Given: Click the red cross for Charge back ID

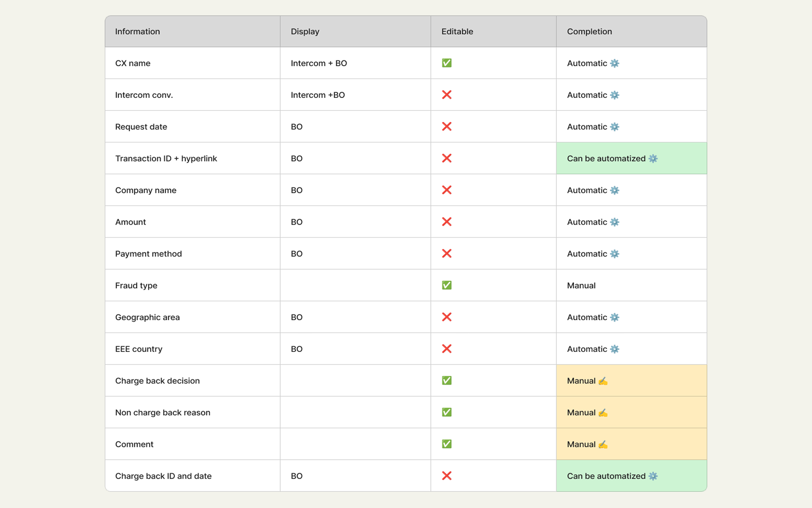Looking at the screenshot, I should tap(447, 475).
